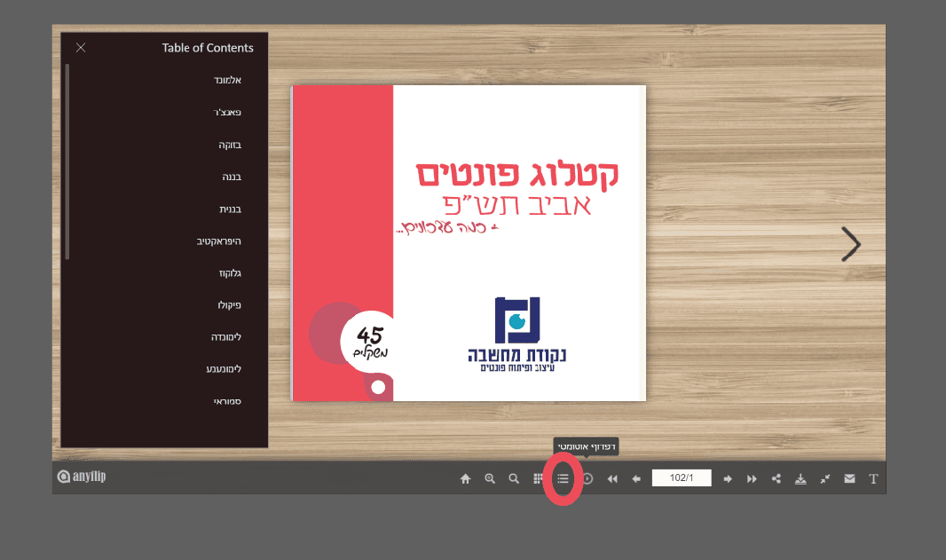Show page thumbnails grid
Image resolution: width=946 pixels, height=560 pixels.
[x=538, y=478]
